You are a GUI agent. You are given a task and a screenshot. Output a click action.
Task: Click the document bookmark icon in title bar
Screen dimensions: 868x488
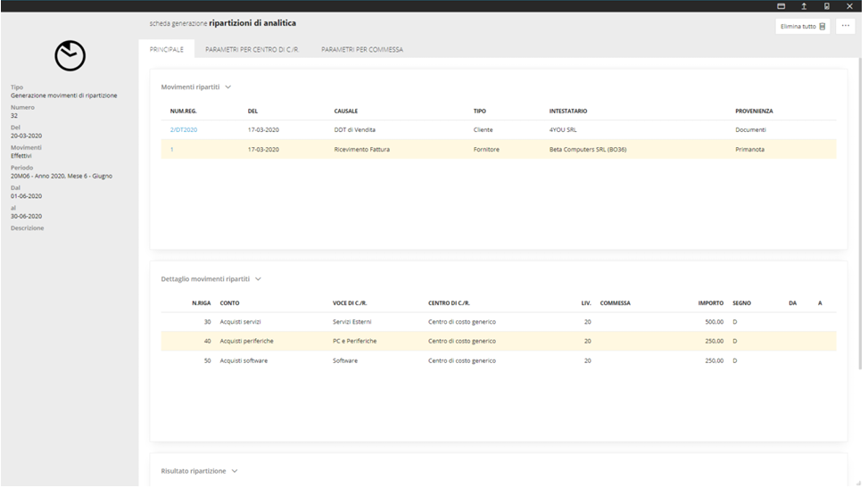827,6
